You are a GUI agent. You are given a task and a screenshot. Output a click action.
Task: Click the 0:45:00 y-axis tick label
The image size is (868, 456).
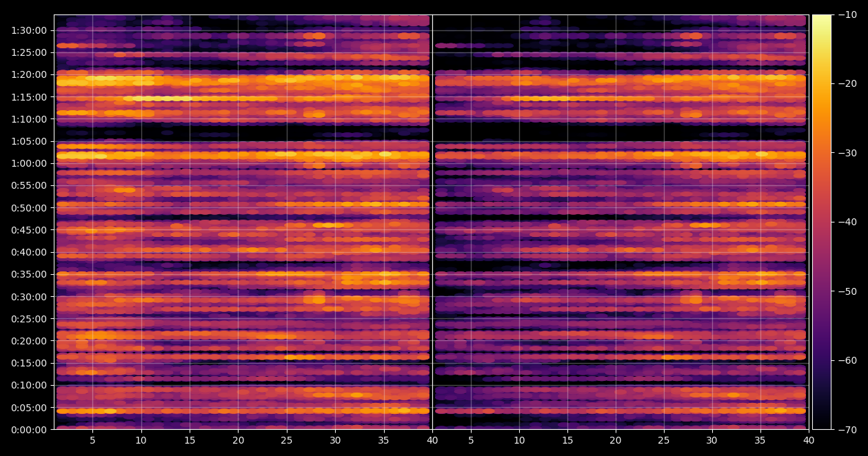pyautogui.click(x=29, y=230)
